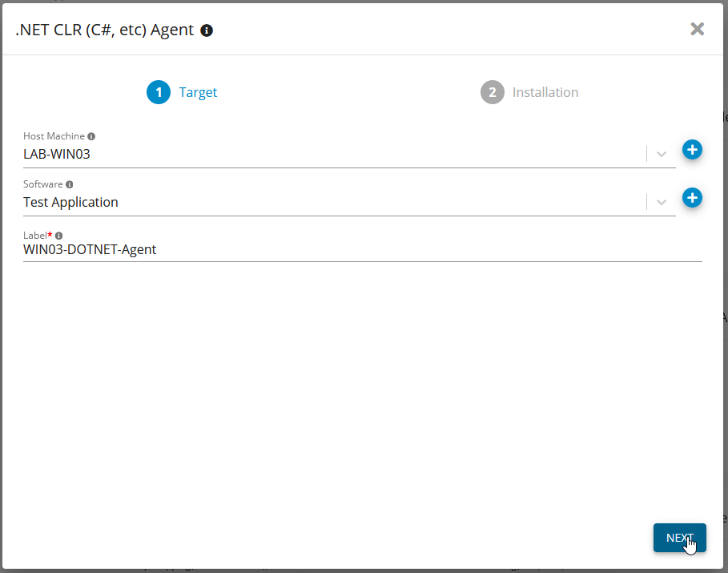Click the NEXT button
728x573 pixels.
click(x=679, y=538)
